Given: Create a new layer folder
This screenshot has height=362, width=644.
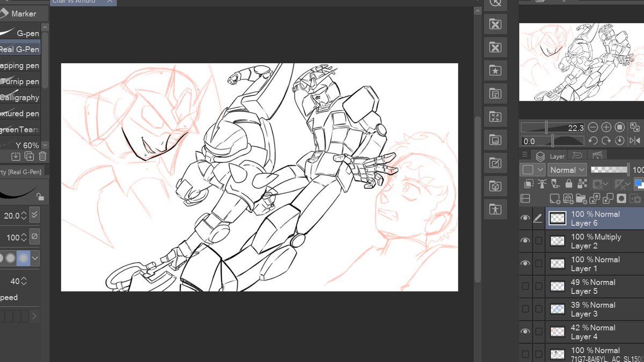Looking at the screenshot, I should tap(582, 198).
